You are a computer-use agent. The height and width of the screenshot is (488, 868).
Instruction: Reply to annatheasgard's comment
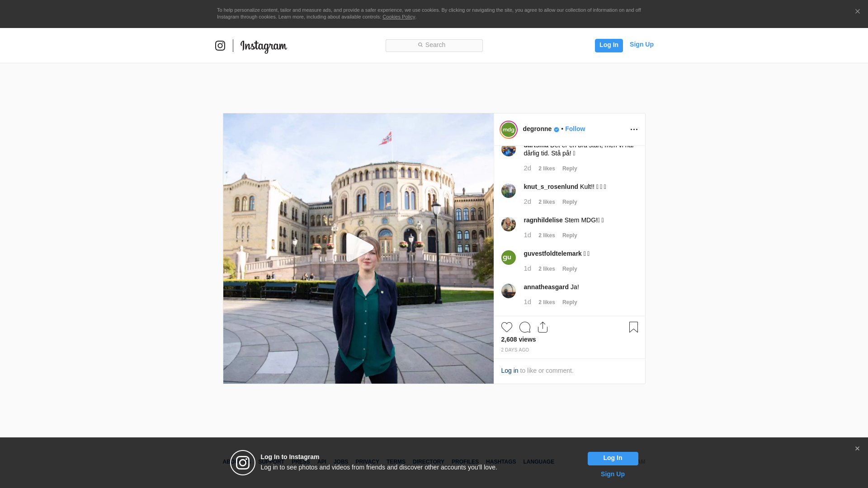click(x=570, y=302)
